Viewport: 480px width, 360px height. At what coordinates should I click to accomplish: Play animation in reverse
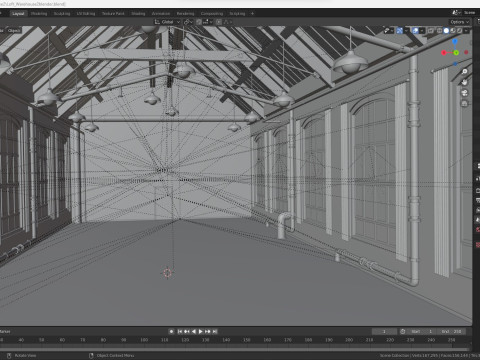(x=194, y=331)
